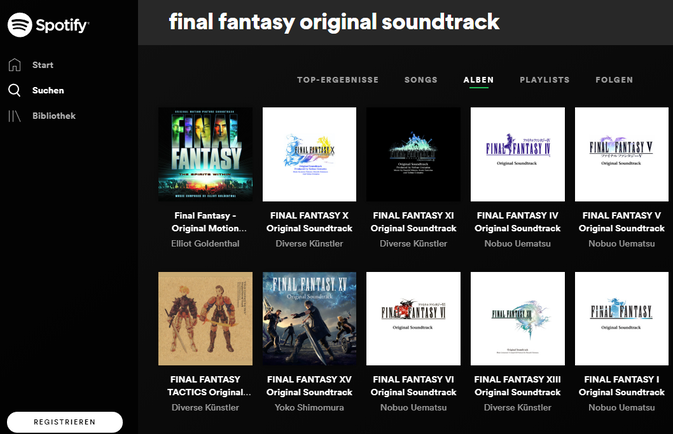Click Nobuo Uematsu under Final Fantasy I
The height and width of the screenshot is (434, 673).
[621, 408]
